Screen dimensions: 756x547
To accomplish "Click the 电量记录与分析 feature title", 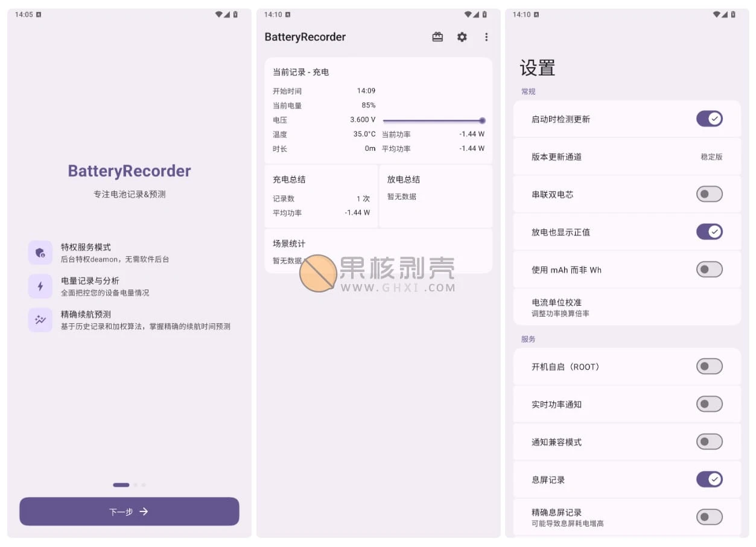I will point(90,281).
